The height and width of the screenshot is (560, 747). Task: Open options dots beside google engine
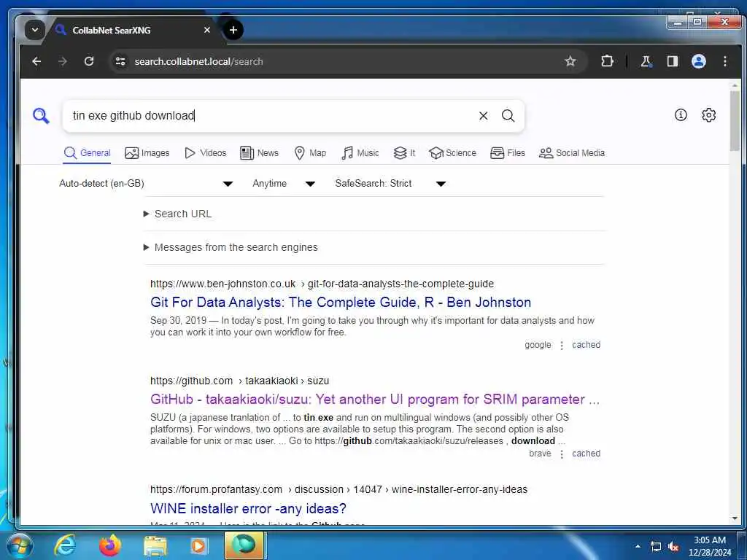(x=562, y=345)
